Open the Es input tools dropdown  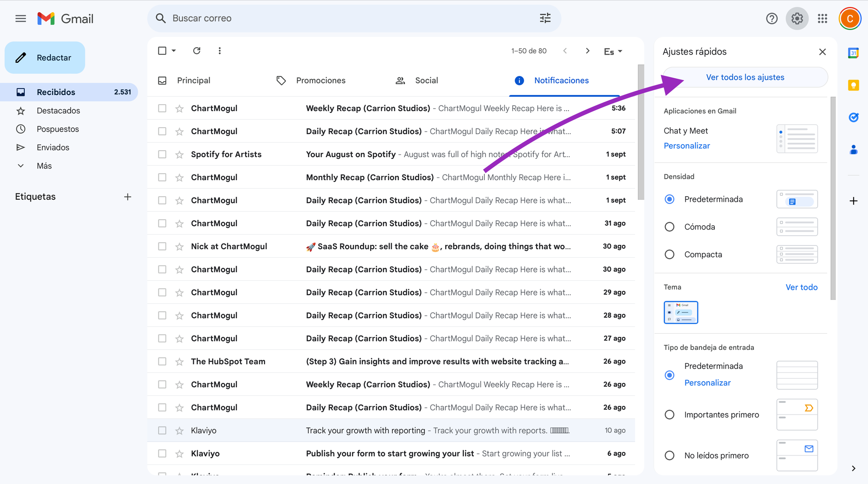pos(613,51)
